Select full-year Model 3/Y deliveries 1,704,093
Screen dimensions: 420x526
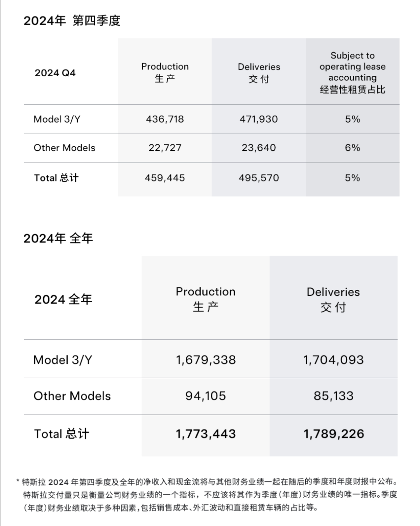pos(333,360)
